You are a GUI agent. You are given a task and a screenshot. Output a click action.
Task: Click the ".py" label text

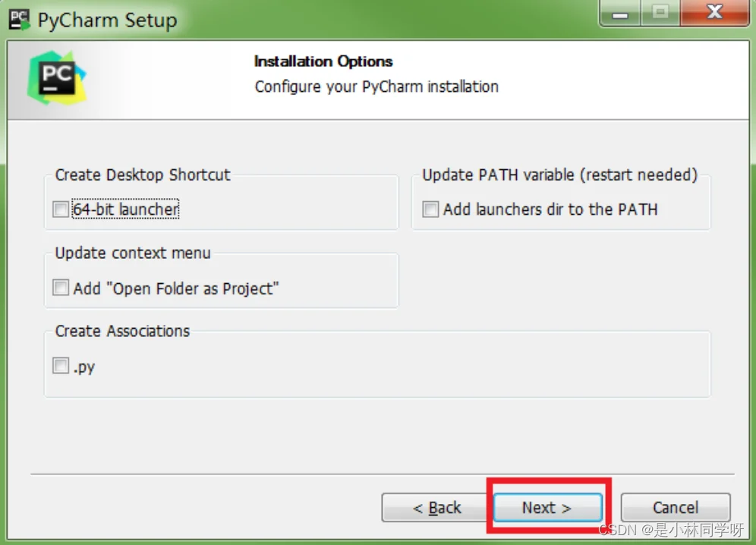(x=84, y=367)
